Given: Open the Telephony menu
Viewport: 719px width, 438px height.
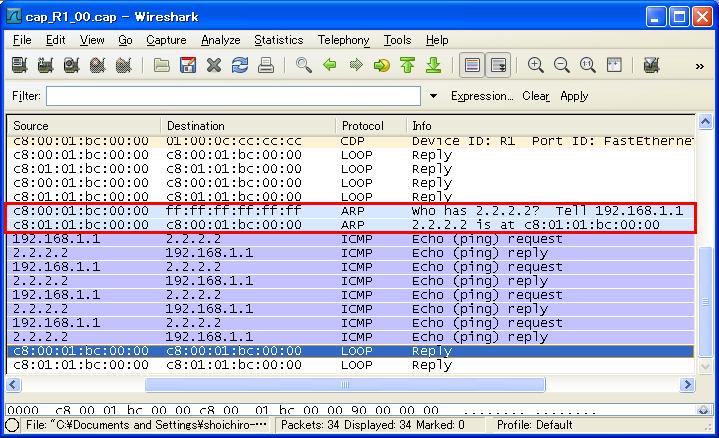Looking at the screenshot, I should pos(343,40).
